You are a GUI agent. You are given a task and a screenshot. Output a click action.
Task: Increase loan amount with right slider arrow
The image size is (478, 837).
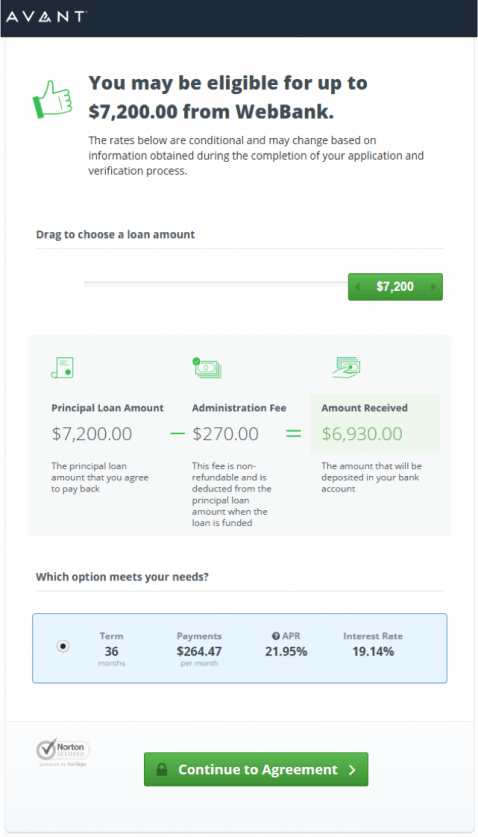click(433, 287)
